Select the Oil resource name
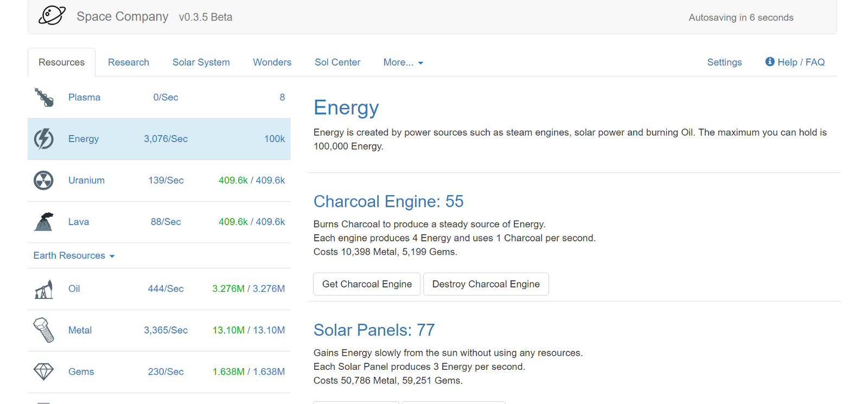Image resolution: width=868 pixels, height=404 pixels. tap(74, 289)
